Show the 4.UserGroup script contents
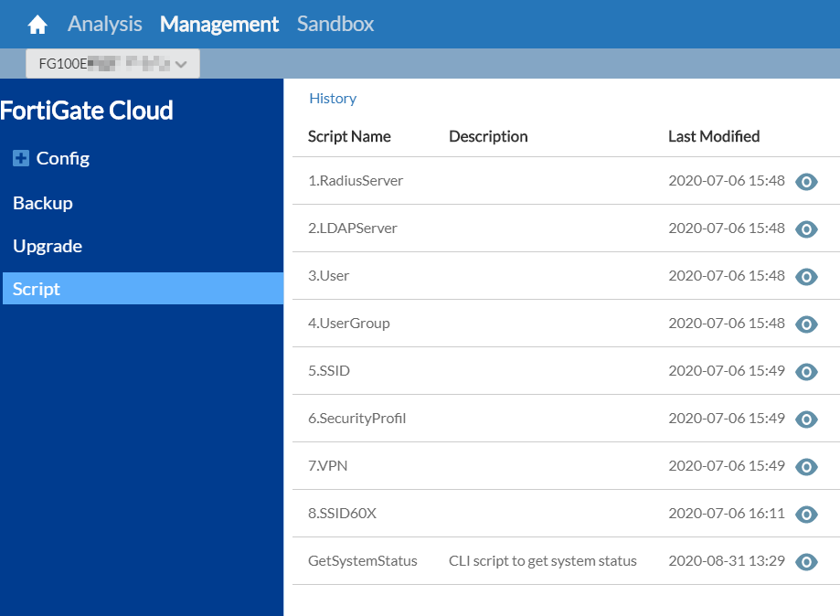The width and height of the screenshot is (840, 616). pos(806,324)
